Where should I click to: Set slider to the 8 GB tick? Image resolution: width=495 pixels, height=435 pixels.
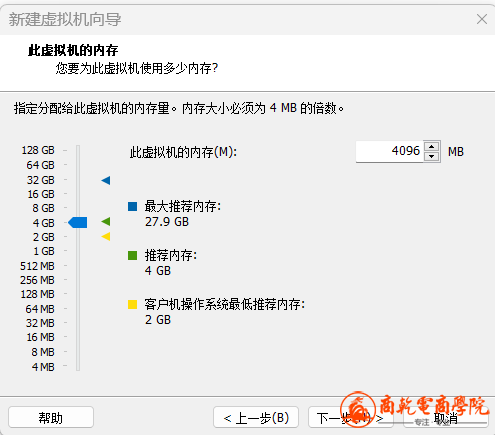[x=78, y=208]
